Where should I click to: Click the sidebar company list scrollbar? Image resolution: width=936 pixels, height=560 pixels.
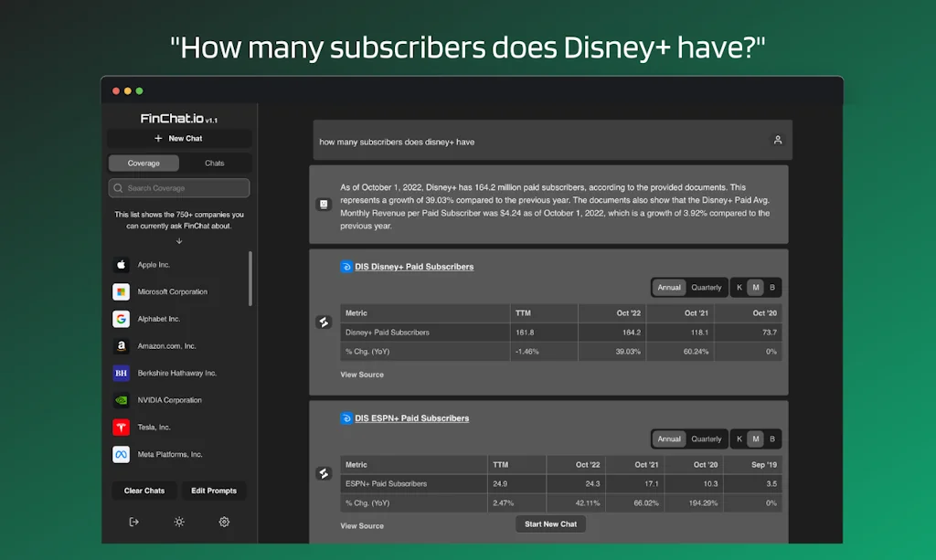click(250, 279)
